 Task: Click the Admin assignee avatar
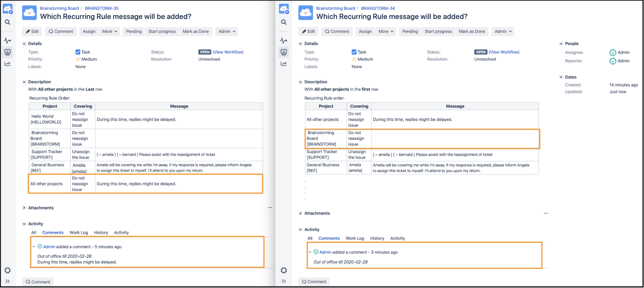click(613, 52)
